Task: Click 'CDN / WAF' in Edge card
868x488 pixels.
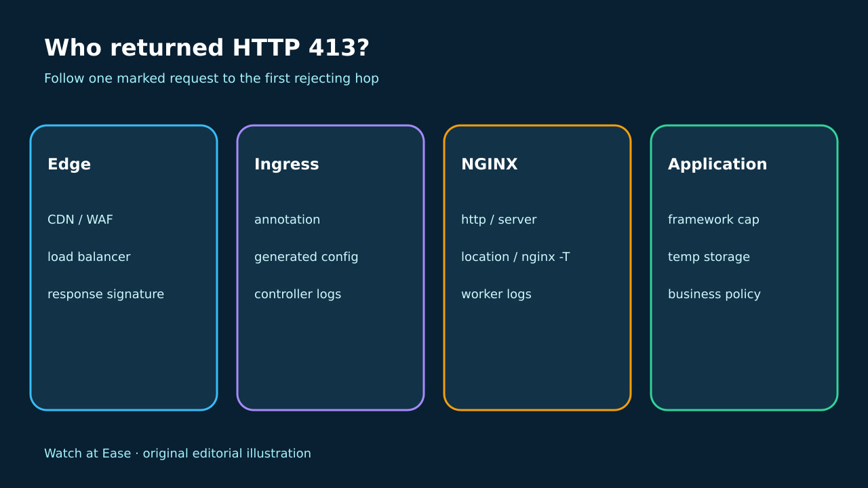Action: 80,220
